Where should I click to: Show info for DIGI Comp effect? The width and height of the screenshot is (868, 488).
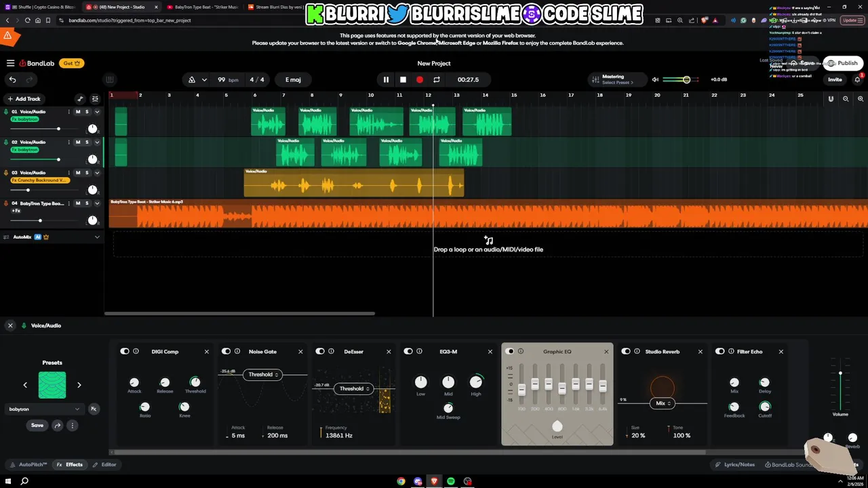(x=136, y=351)
